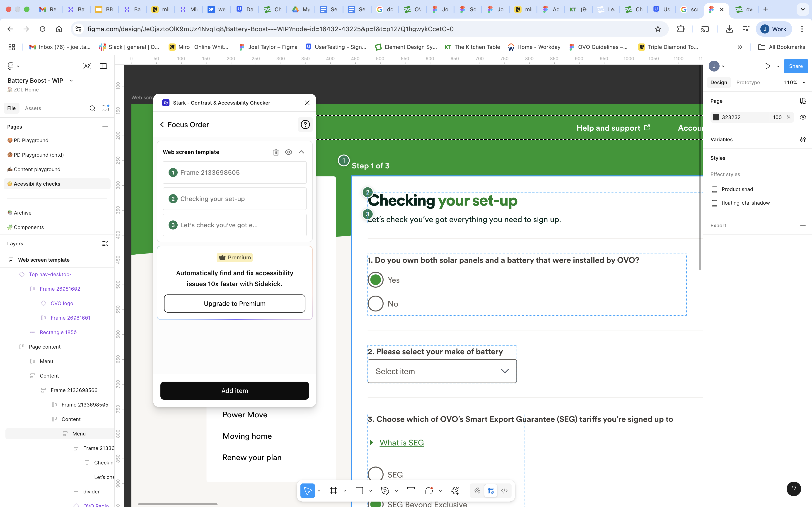Select the Pen tool in toolbar
This screenshot has height=507, width=812.
pyautogui.click(x=385, y=491)
